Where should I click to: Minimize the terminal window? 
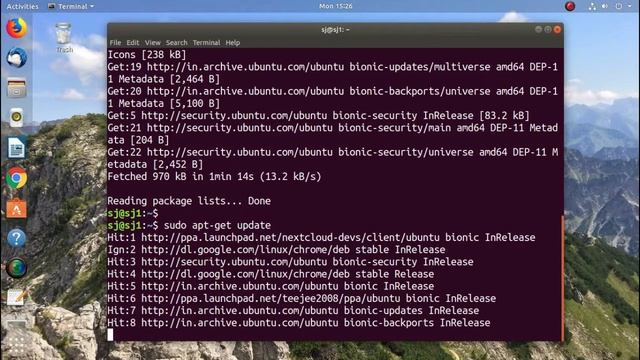[x=538, y=29]
